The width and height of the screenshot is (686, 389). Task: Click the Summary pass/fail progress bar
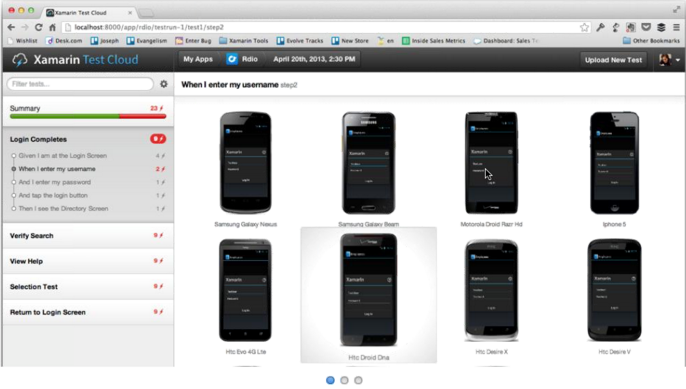click(88, 116)
